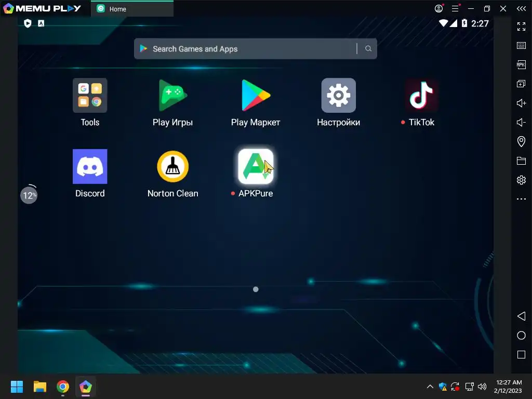
Task: Tap the Android back button
Action: coord(521,316)
